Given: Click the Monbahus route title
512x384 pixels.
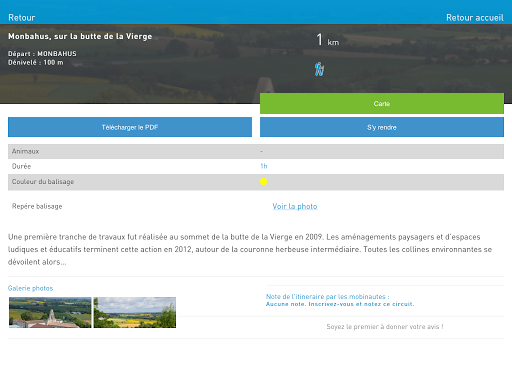Looking at the screenshot, I should point(80,36).
